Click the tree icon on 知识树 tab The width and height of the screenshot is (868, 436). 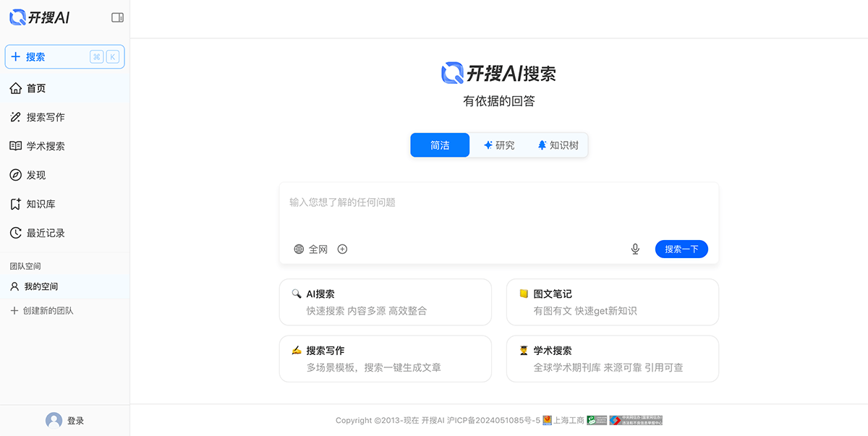(x=542, y=145)
